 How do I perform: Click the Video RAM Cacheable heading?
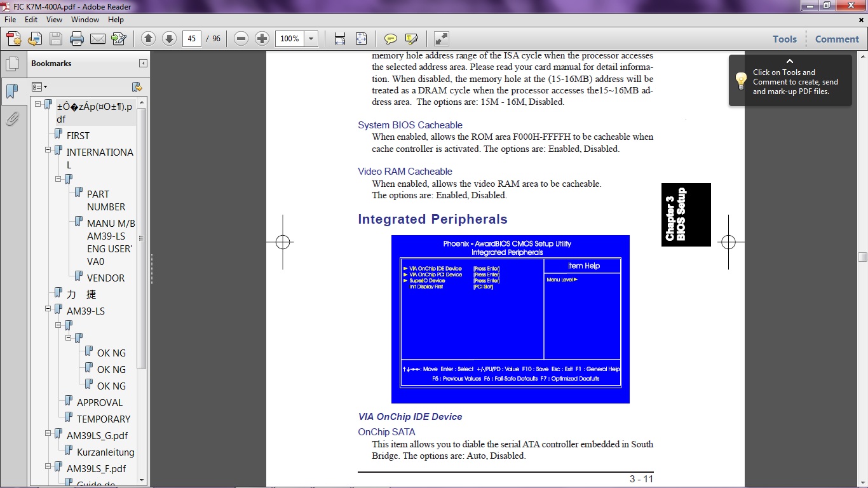pyautogui.click(x=405, y=172)
